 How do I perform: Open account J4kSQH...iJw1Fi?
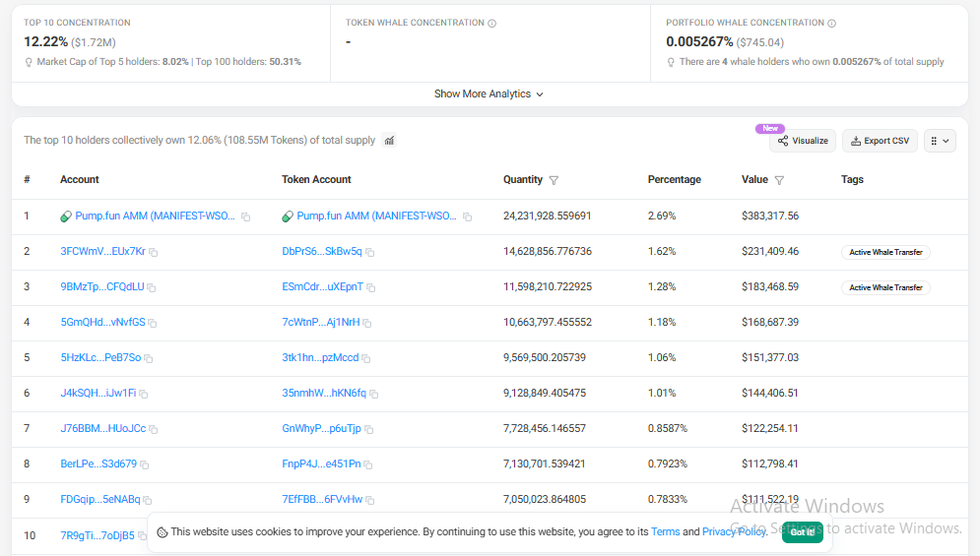(x=98, y=393)
